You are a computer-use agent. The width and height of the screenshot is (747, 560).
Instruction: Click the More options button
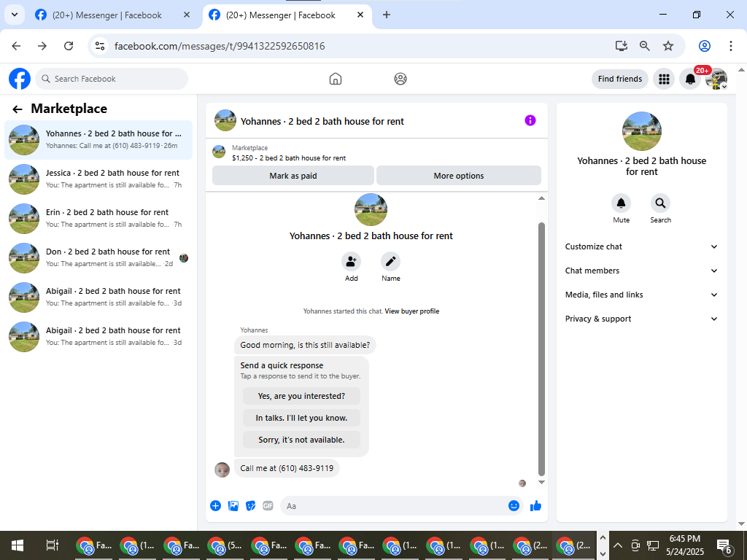coord(458,176)
